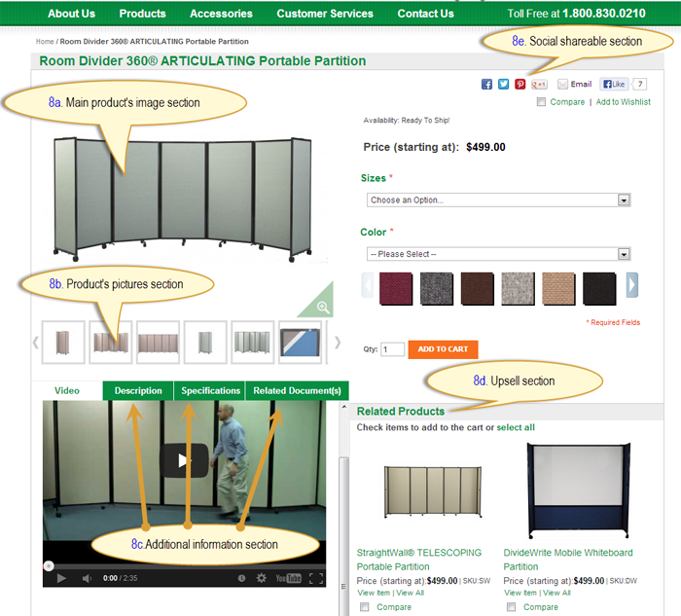
Task: Enter fullscreen video mode
Action: [x=316, y=578]
